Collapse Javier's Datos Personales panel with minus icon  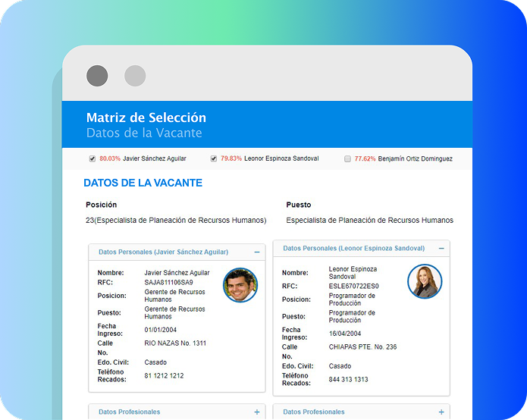tap(257, 252)
